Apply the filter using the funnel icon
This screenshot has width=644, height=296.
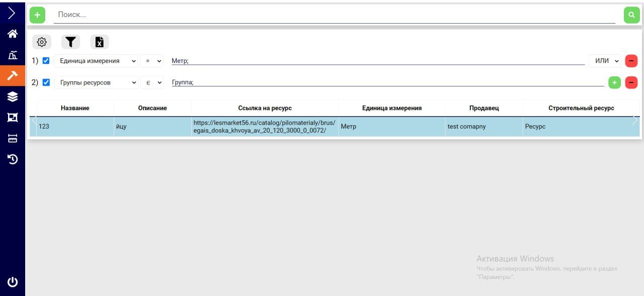(70, 42)
